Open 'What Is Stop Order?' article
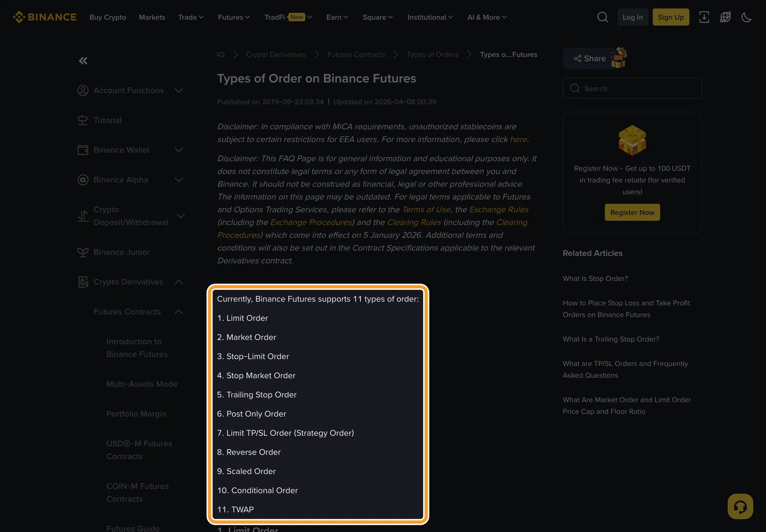766x532 pixels. [x=595, y=279]
